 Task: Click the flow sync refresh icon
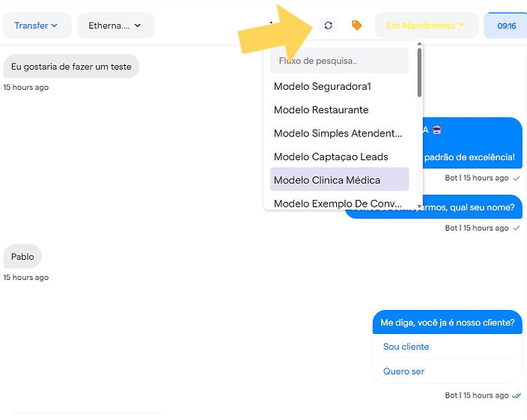tap(328, 25)
